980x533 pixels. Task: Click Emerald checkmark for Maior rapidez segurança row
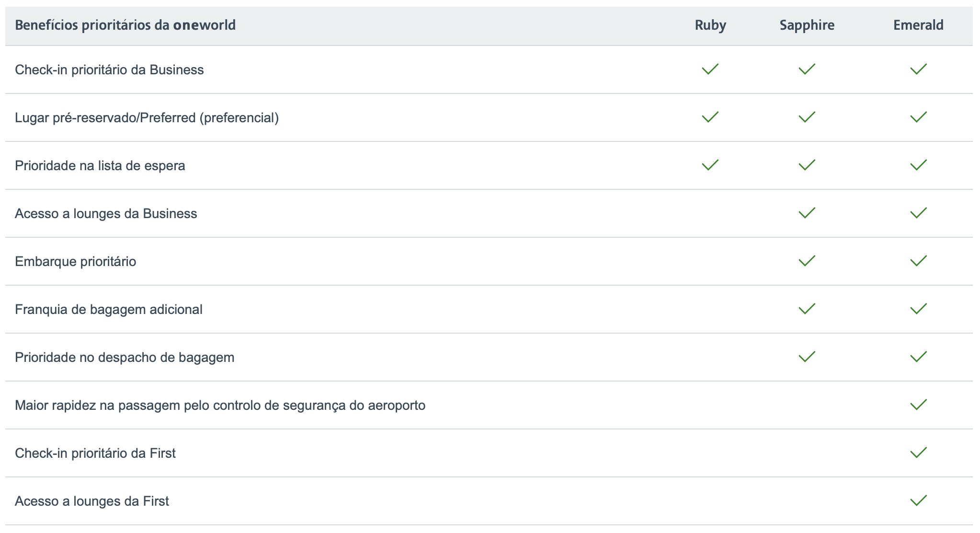coord(918,405)
